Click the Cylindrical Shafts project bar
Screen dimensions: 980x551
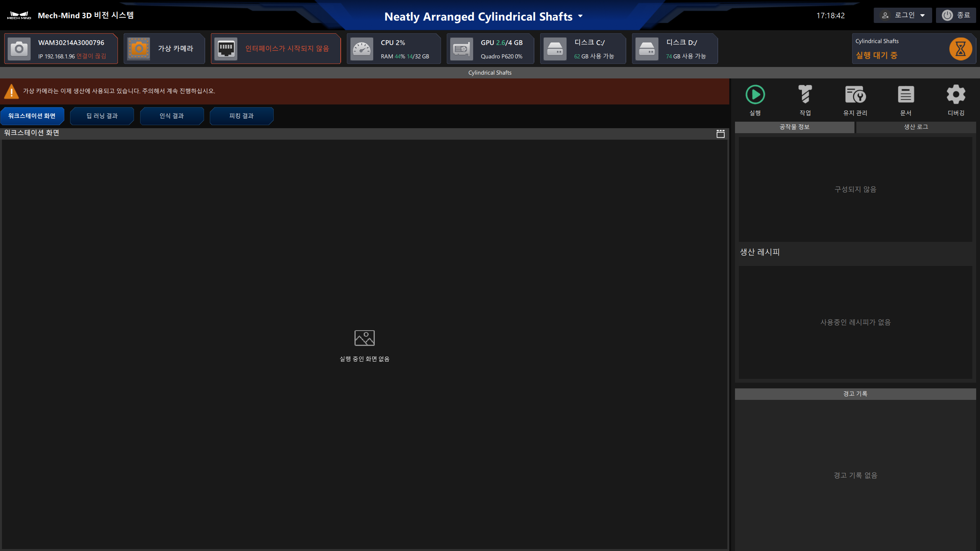pyautogui.click(x=490, y=73)
